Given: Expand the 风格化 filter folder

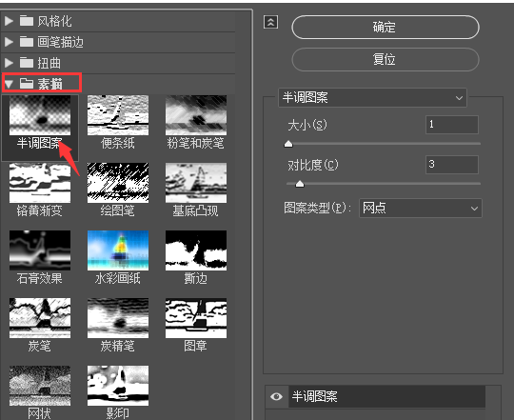Looking at the screenshot, I should (x=9, y=21).
